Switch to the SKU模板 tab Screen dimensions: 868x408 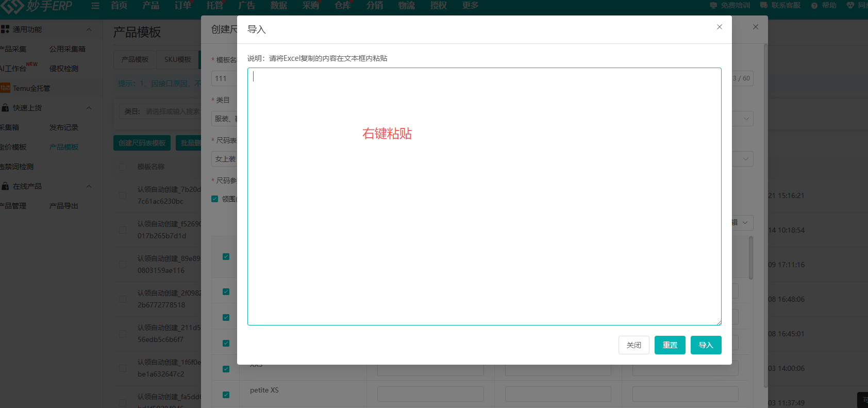tap(178, 59)
